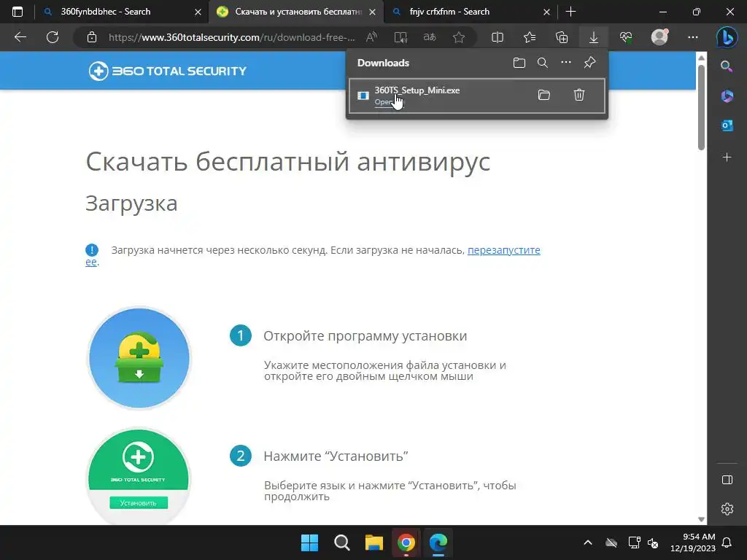
Task: View site security lock information
Action: pos(92,37)
